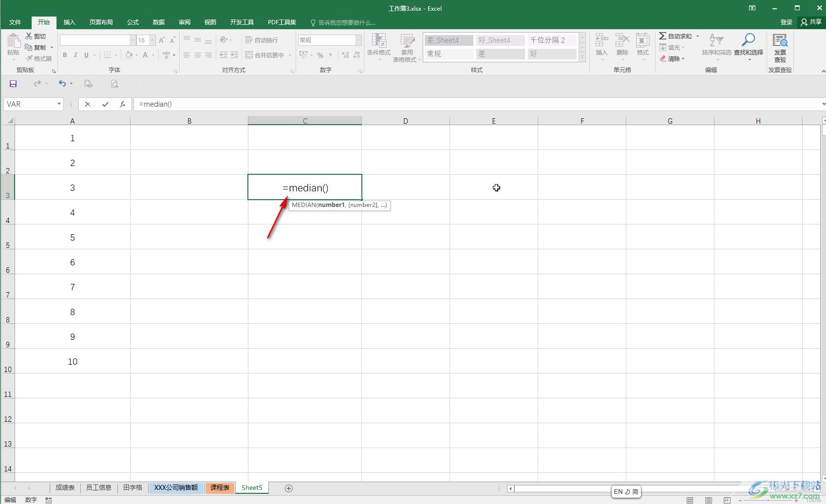This screenshot has height=504, width=826.
Task: Click the Share (共享) button
Action: click(811, 22)
